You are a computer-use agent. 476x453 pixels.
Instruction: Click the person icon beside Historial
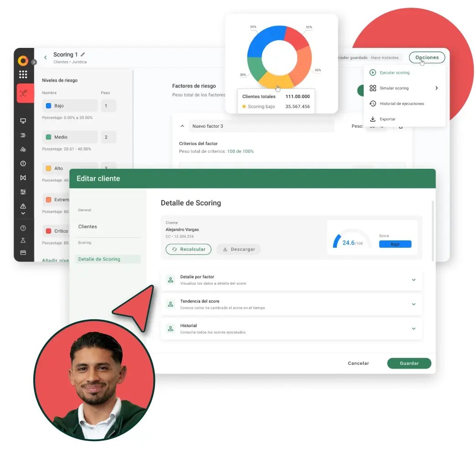pos(171,328)
